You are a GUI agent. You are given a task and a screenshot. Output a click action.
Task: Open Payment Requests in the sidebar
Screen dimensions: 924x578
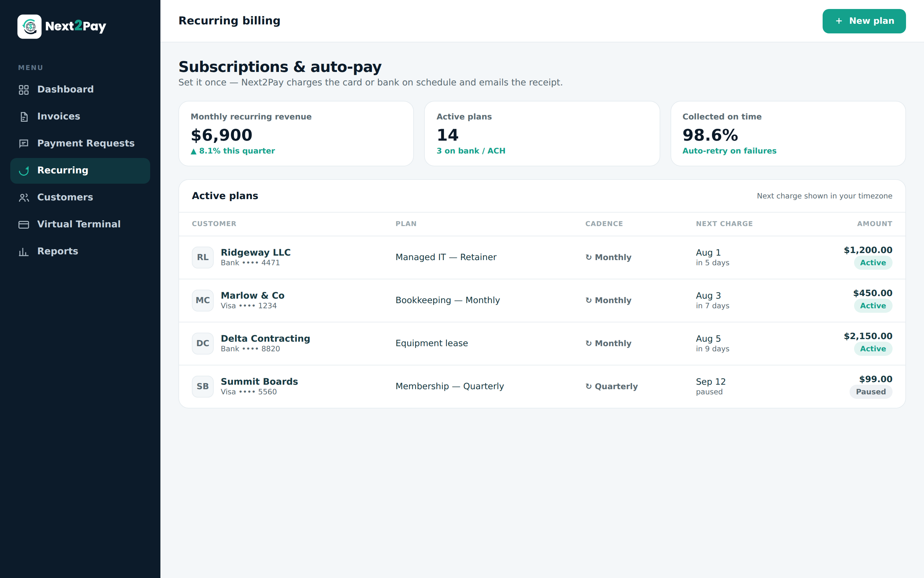tap(80, 143)
